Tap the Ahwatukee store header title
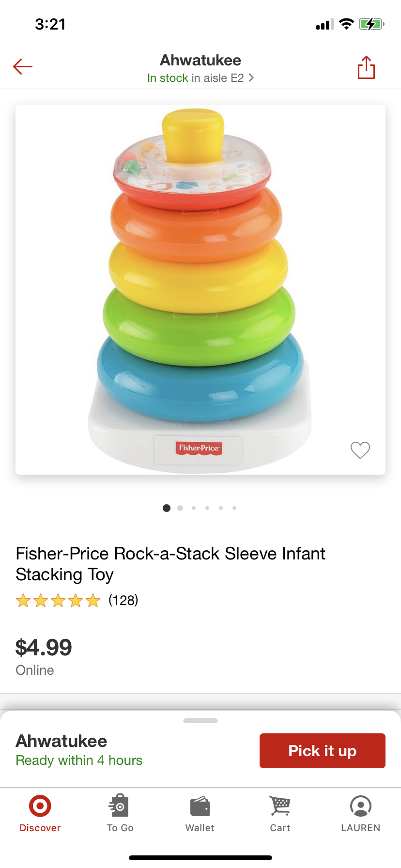 (x=200, y=60)
